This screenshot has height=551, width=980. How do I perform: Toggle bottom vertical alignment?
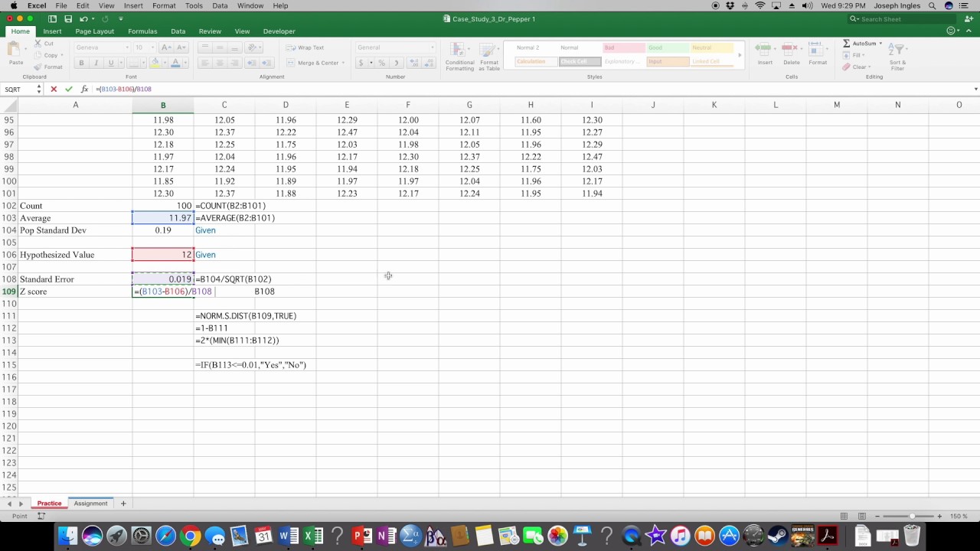[x=234, y=47]
